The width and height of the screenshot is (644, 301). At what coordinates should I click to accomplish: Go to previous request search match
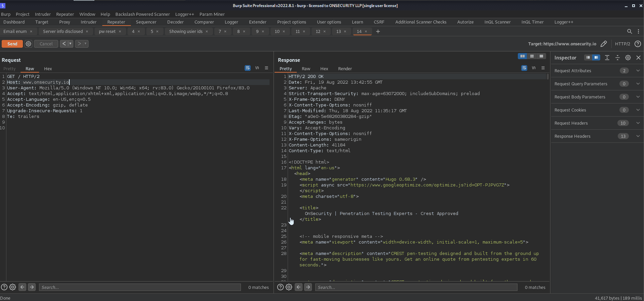(x=23, y=287)
